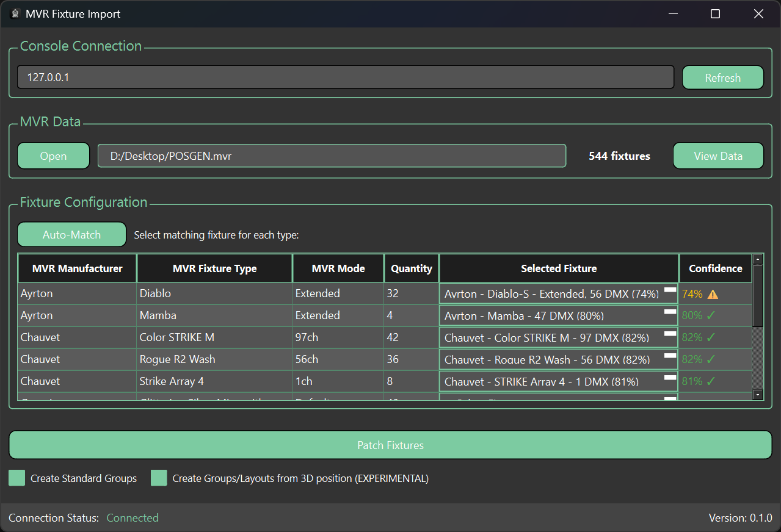Screen dimensions: 781x532
Task: Open Selected Fixture dropdown for Color STRIKE M
Action: coord(559,337)
